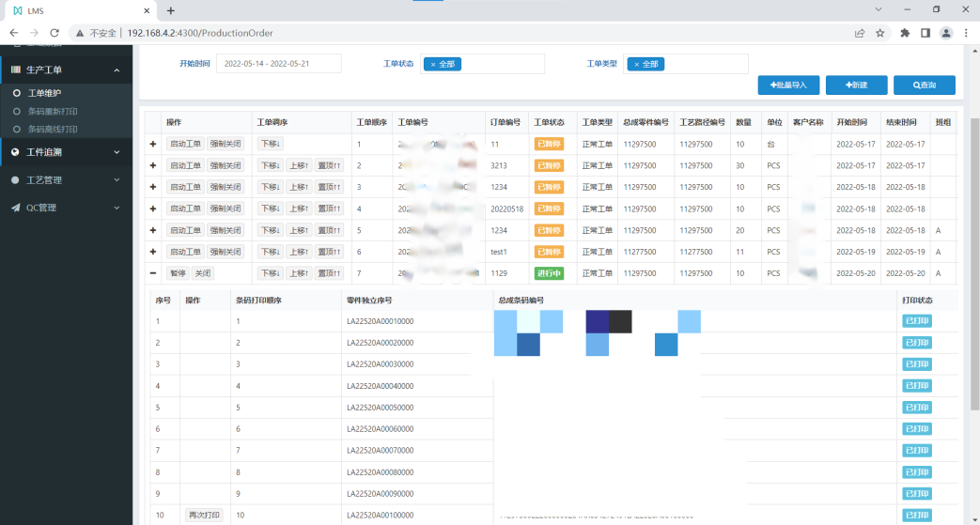
Task: Select the 条码离线打印 sidebar item
Action: (52, 129)
